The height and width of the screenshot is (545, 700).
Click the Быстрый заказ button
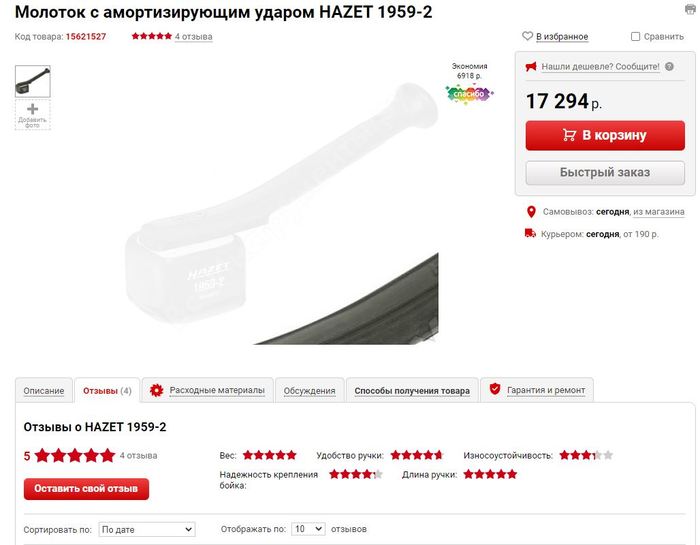point(605,173)
